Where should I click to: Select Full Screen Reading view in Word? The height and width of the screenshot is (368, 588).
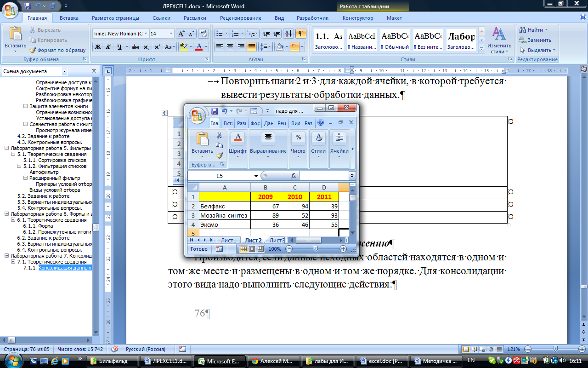coord(474,349)
